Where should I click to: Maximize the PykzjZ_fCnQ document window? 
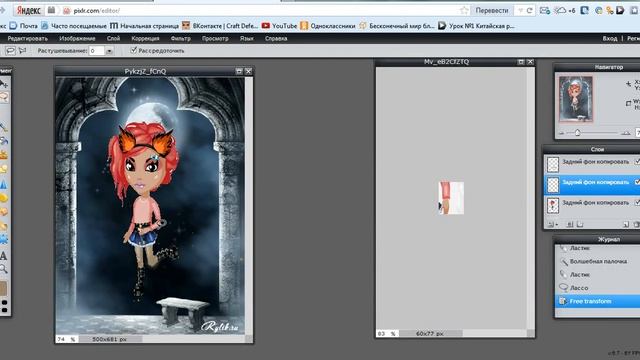click(x=239, y=71)
